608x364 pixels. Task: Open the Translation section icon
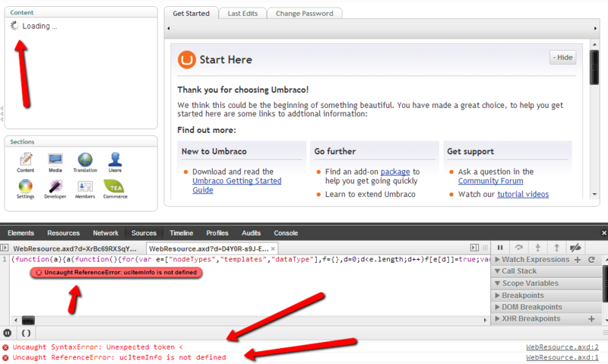click(85, 162)
